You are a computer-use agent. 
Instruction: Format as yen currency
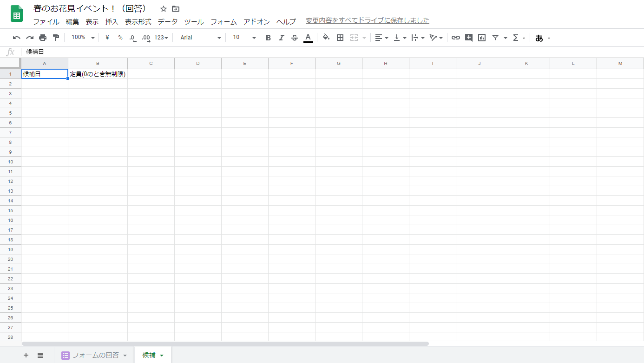pyautogui.click(x=107, y=38)
